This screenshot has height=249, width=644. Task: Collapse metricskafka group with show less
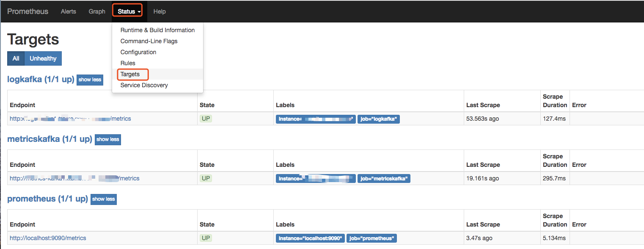pos(108,139)
